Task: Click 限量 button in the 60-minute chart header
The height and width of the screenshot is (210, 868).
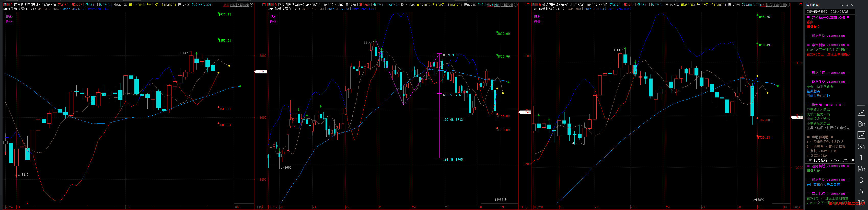Action: coord(783,5)
